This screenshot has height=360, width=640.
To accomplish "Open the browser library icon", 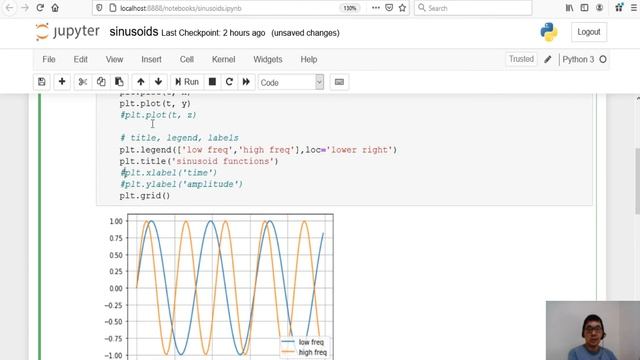I will click(569, 8).
